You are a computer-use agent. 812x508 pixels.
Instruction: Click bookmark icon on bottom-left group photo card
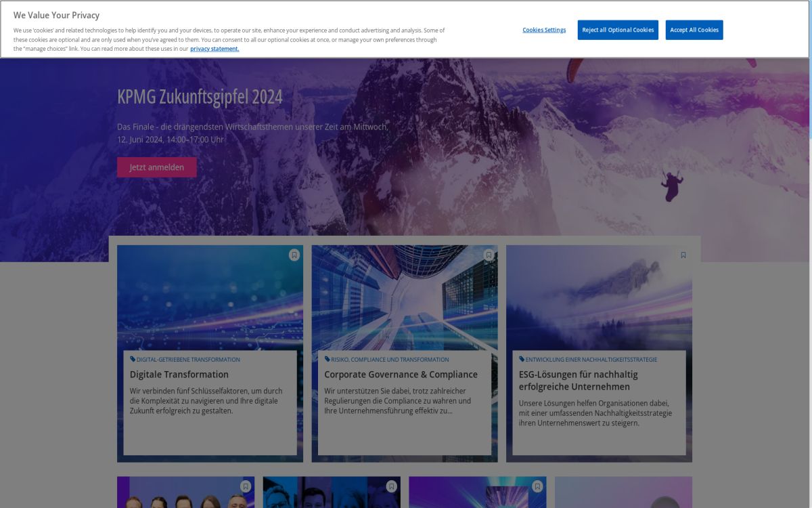[x=246, y=486]
